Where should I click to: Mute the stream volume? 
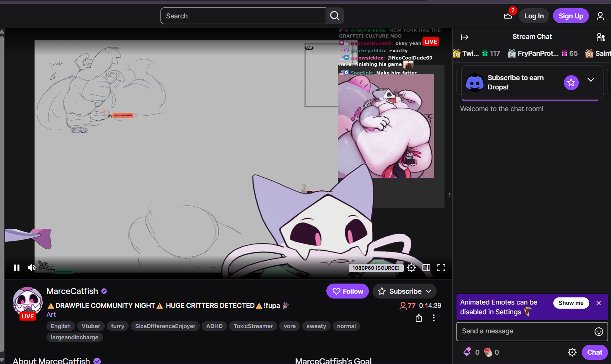pos(31,267)
